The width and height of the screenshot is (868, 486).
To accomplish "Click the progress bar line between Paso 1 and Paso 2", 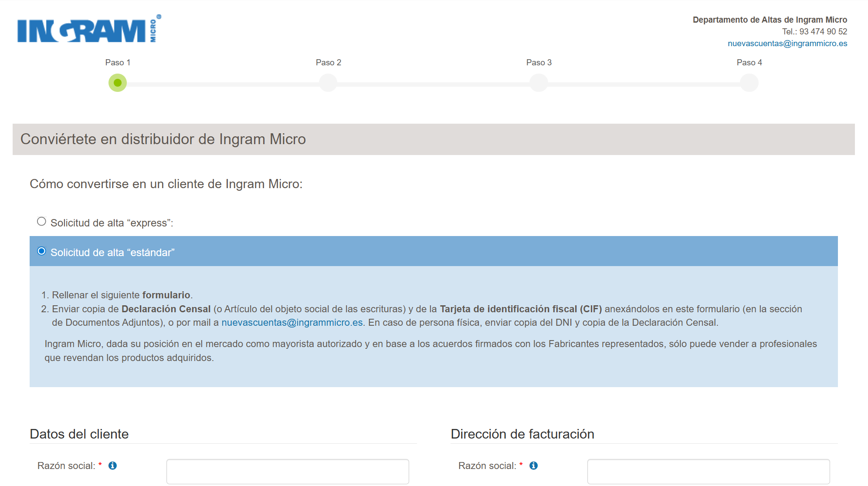I will 222,83.
